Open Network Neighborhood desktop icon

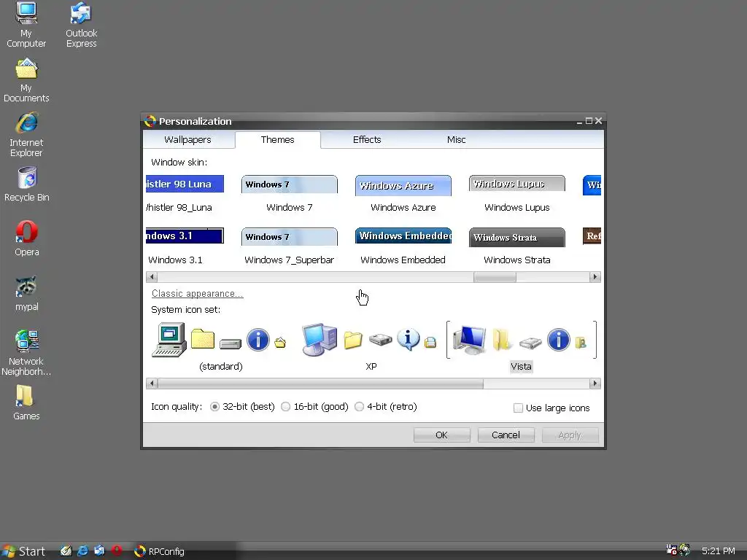26,352
